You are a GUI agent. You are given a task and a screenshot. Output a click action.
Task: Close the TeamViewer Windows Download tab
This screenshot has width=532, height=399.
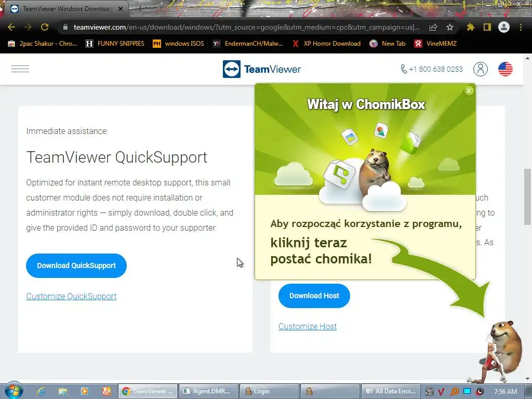pos(121,9)
